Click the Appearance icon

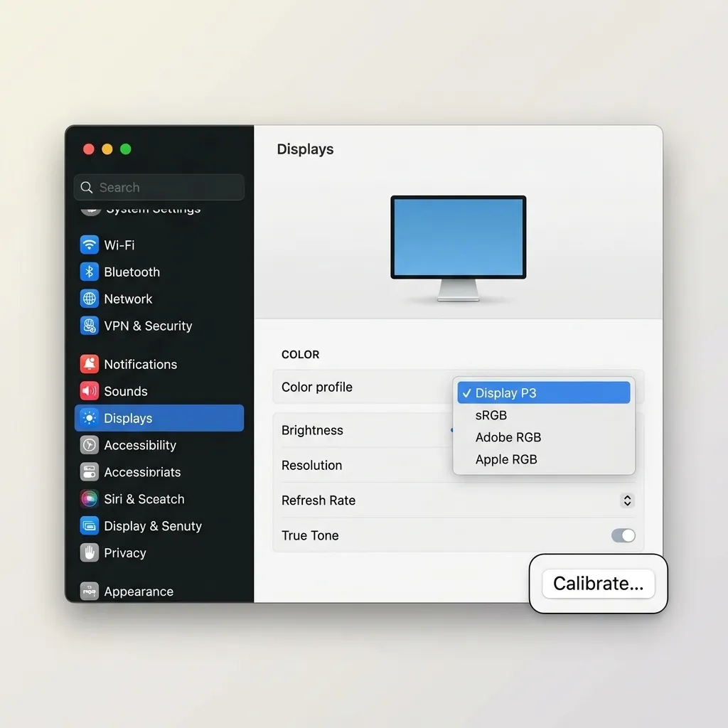(x=89, y=591)
